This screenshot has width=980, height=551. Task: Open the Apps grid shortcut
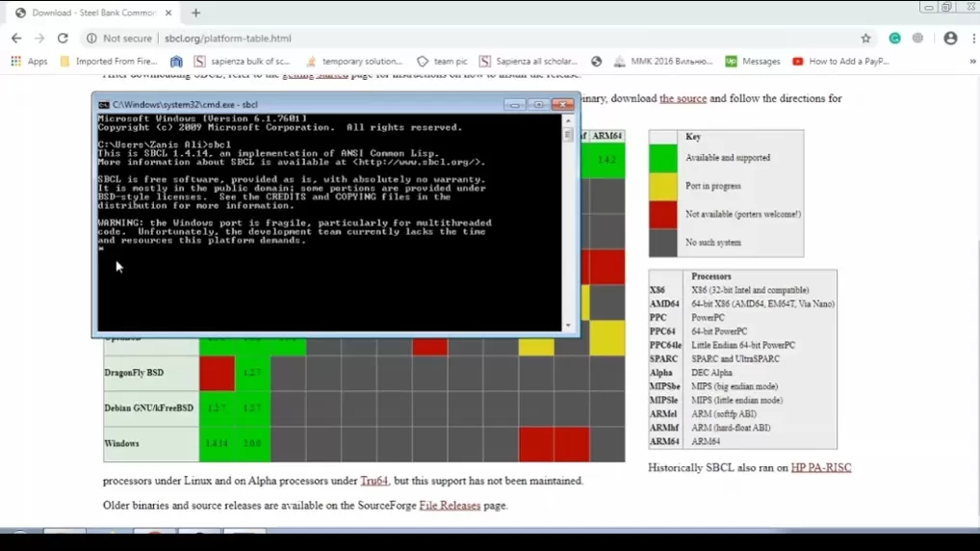[x=29, y=62]
